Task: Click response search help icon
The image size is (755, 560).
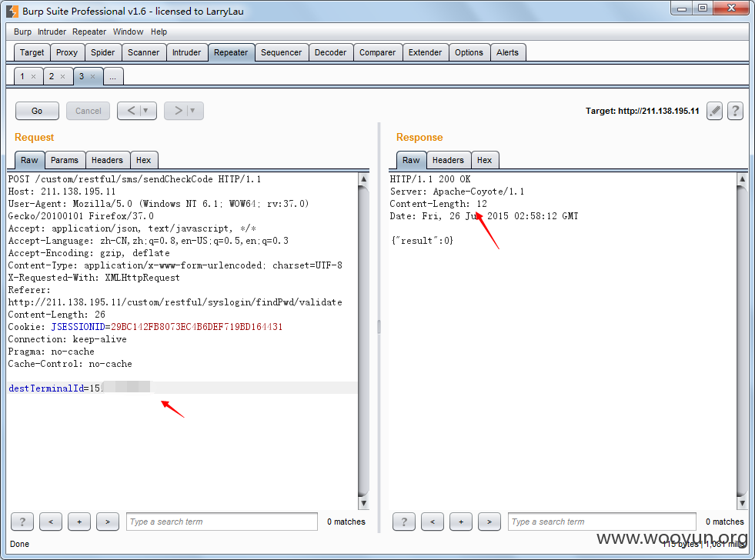Action: [404, 522]
